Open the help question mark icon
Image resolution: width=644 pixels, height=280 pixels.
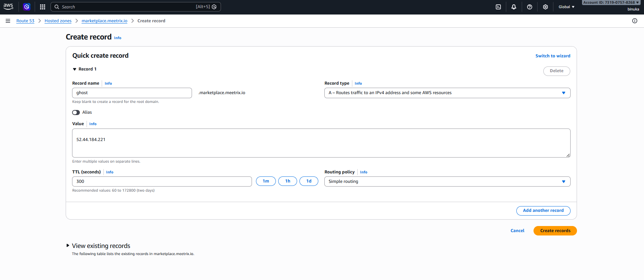(529, 7)
